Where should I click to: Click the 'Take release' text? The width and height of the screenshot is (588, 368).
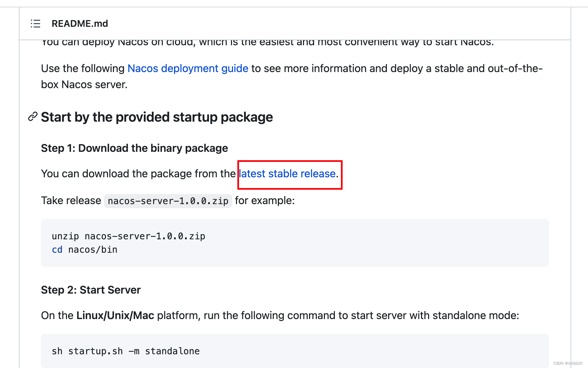click(71, 200)
